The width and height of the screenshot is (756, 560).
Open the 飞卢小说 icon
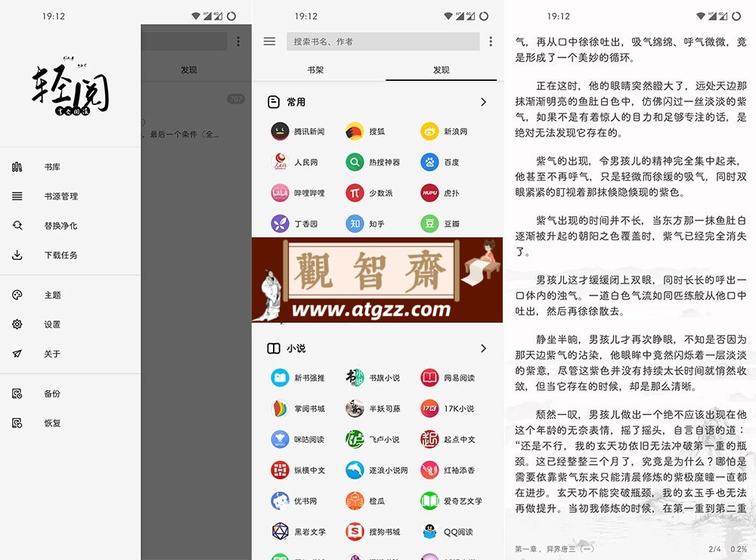pos(355,440)
